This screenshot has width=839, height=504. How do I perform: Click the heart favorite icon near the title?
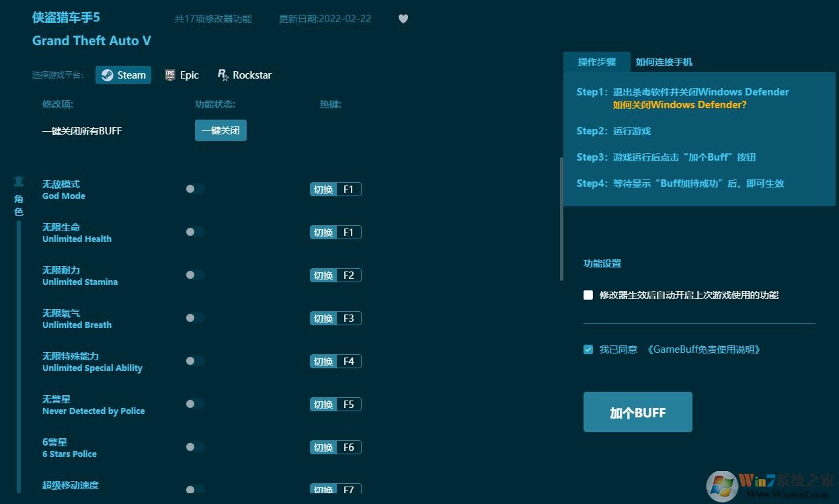[403, 19]
